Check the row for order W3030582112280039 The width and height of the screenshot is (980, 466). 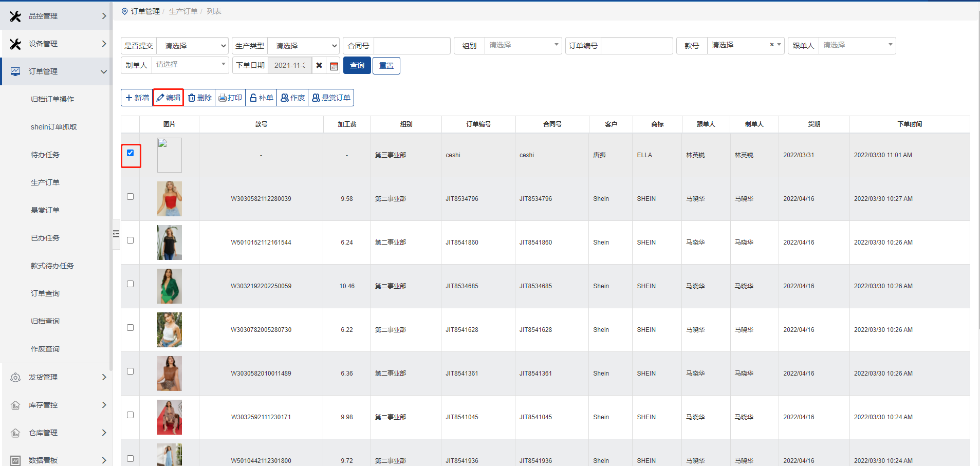130,197
